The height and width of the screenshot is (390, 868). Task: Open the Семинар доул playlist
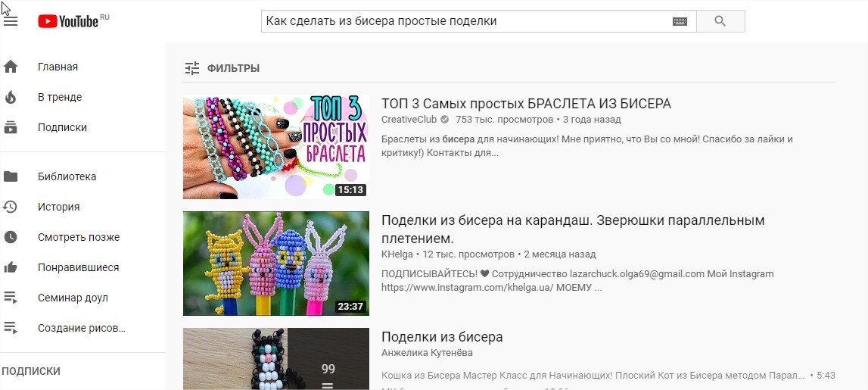[x=73, y=298]
